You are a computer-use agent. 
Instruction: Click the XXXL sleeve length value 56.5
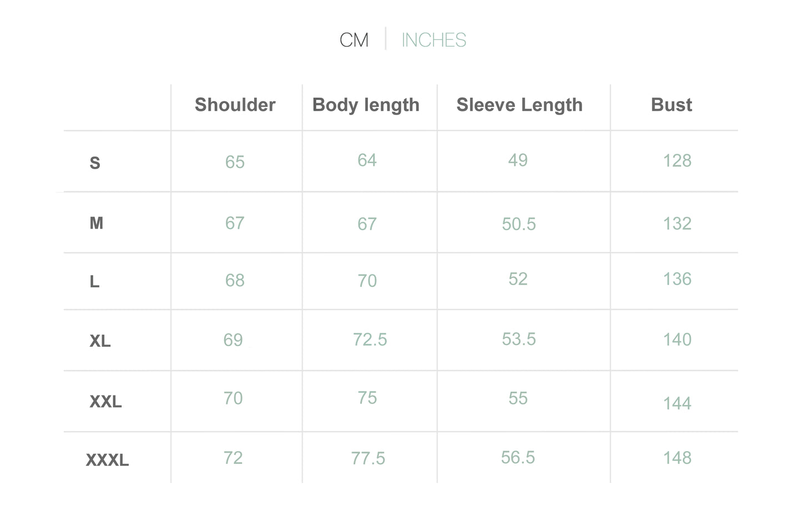(x=518, y=458)
